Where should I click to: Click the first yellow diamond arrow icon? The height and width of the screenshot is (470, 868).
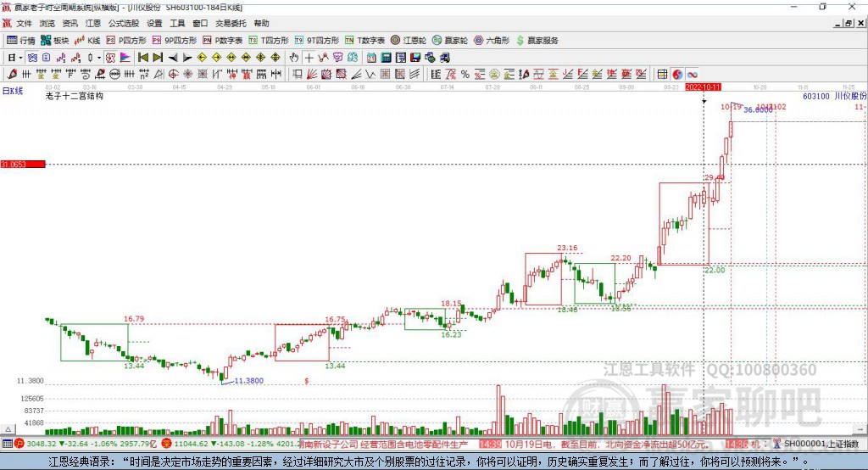pos(202,58)
